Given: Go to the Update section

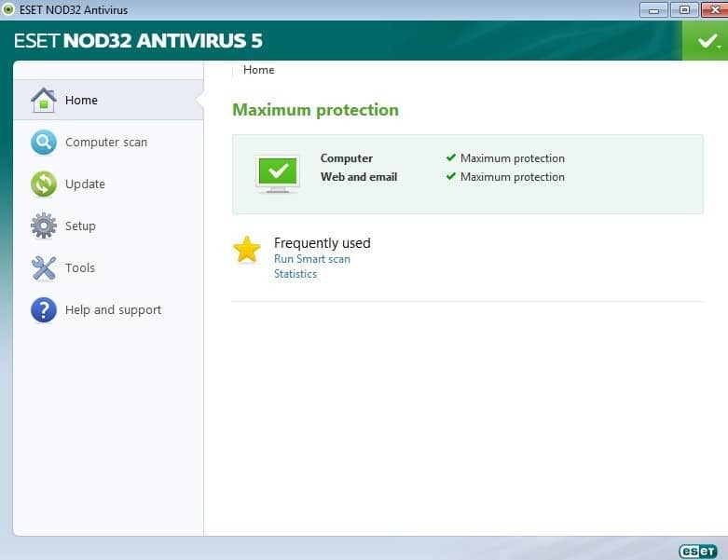Looking at the screenshot, I should coord(109,184).
